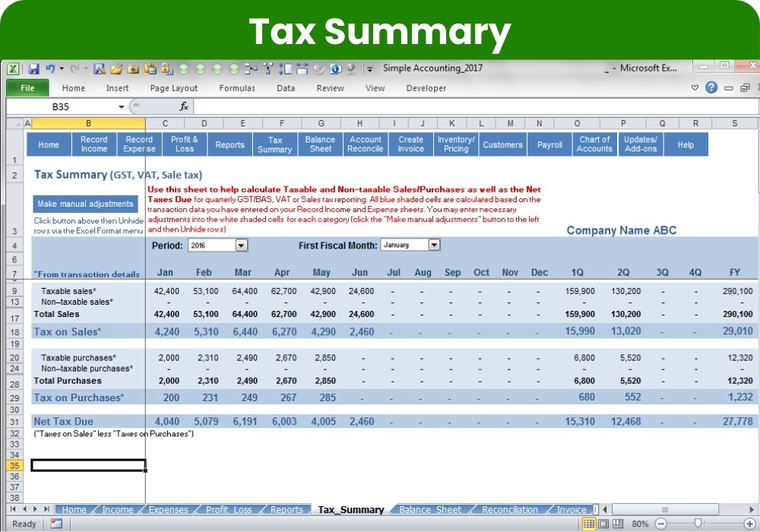Click the Create Invoice navigation button
Screen dimensions: 760x532
point(410,144)
